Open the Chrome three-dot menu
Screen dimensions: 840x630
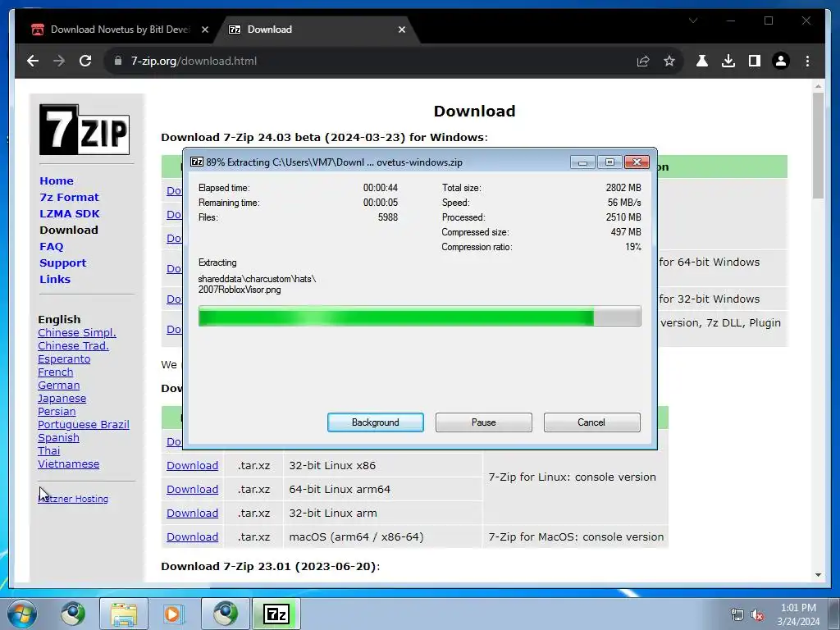[x=807, y=61]
